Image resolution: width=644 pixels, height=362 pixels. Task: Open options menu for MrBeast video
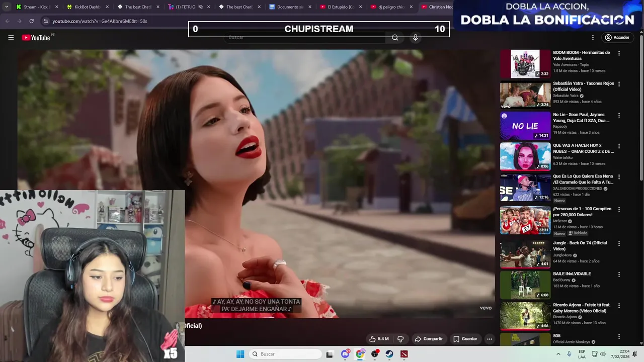pyautogui.click(x=619, y=209)
